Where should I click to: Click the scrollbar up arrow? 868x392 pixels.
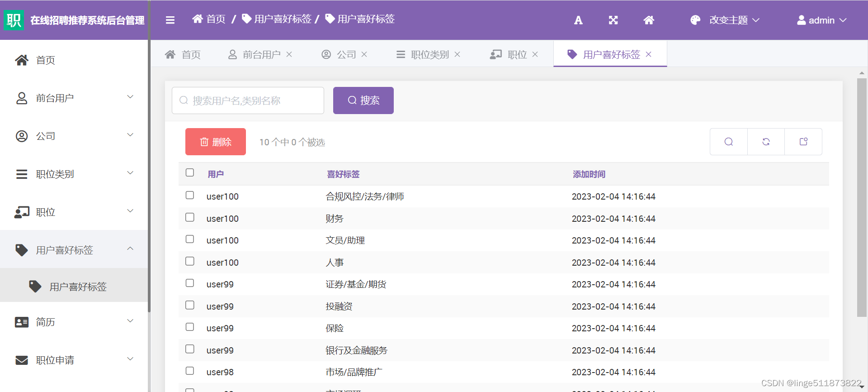click(x=862, y=73)
